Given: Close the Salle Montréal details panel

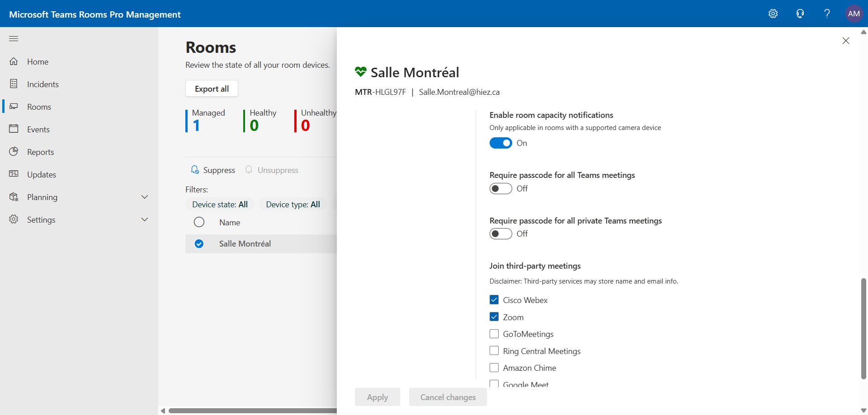Looking at the screenshot, I should tap(846, 41).
